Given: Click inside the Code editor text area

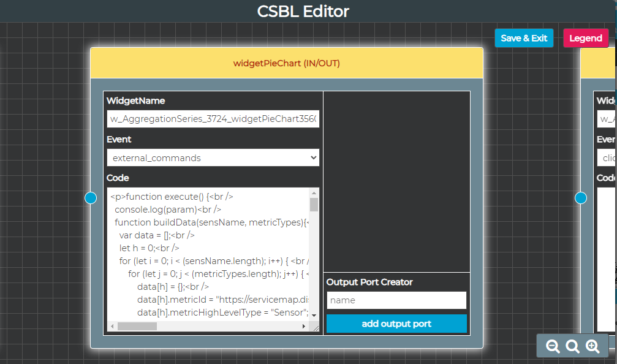Looking at the screenshot, I should point(208,257).
